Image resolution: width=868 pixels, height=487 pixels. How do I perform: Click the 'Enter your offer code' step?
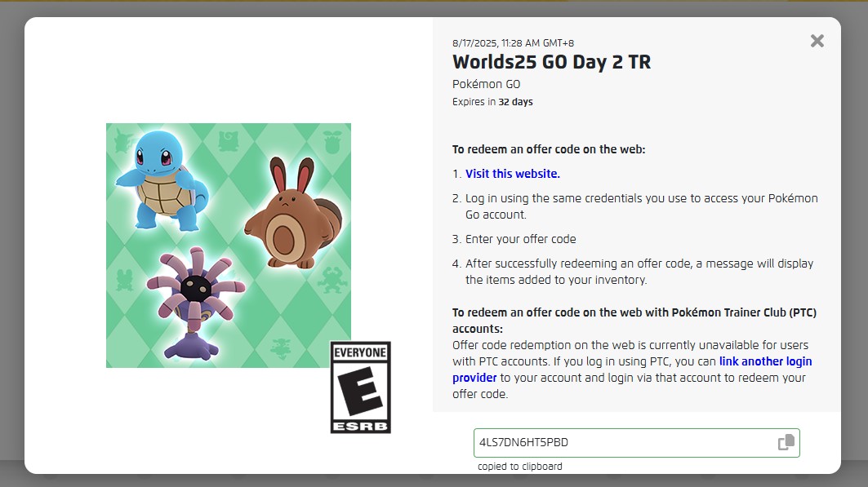click(520, 239)
